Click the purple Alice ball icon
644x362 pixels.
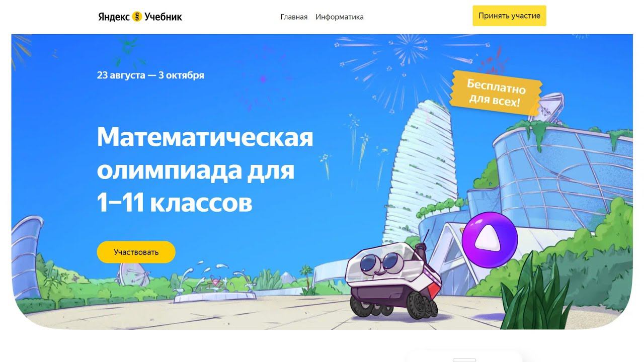click(x=490, y=239)
